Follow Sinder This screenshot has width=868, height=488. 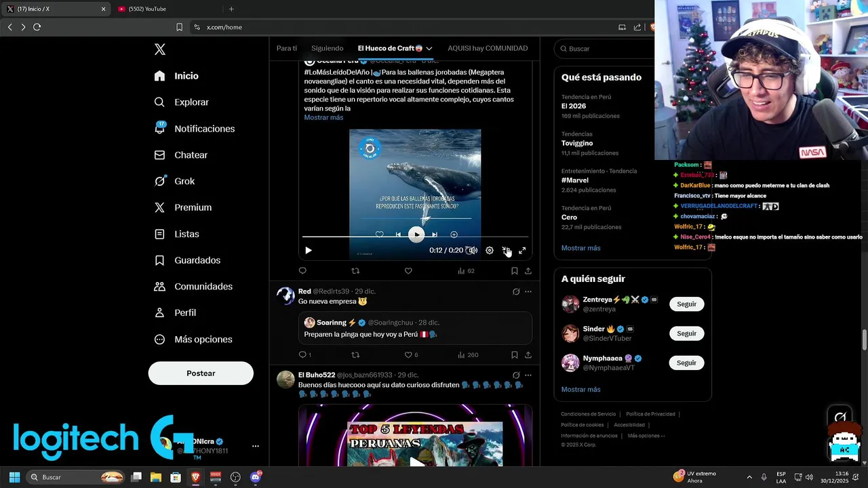(x=686, y=333)
